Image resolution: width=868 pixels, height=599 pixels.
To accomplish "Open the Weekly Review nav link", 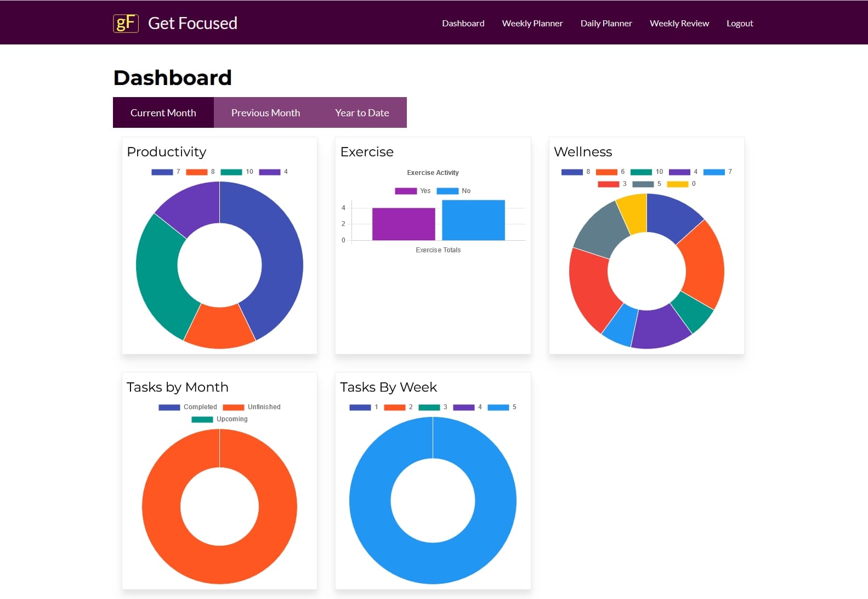I will pyautogui.click(x=679, y=23).
